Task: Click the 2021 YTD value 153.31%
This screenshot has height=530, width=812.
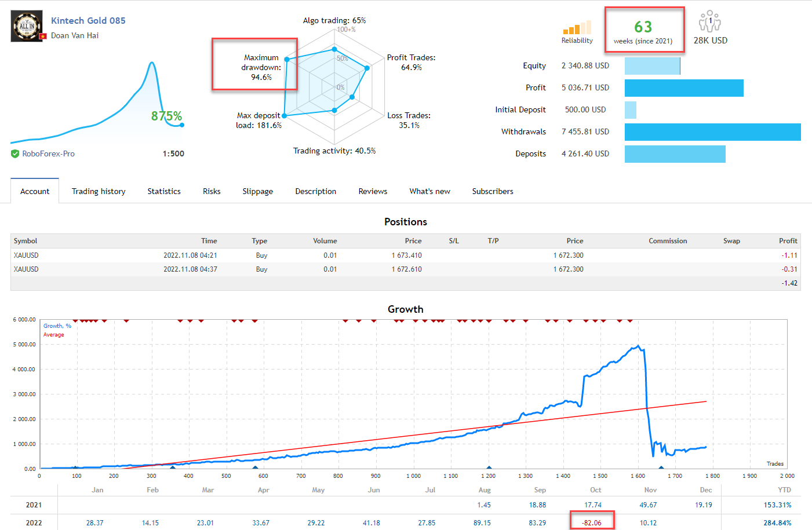Action: click(x=777, y=505)
